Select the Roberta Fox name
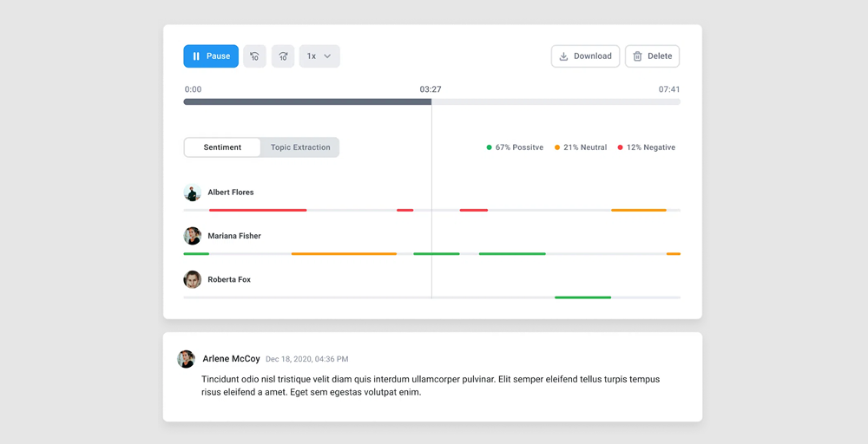Image resolution: width=868 pixels, height=444 pixels. [x=229, y=280]
